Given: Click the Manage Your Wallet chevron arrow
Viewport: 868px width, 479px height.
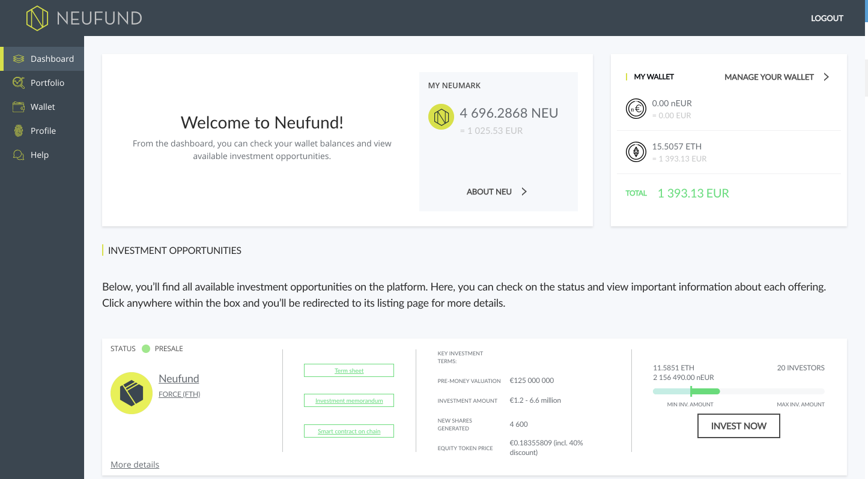Looking at the screenshot, I should (x=826, y=77).
